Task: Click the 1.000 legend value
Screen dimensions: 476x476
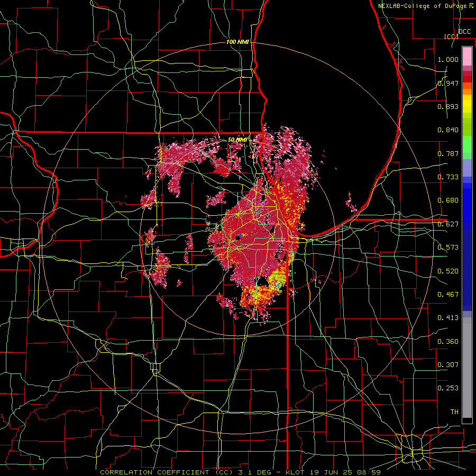Action: (448, 59)
